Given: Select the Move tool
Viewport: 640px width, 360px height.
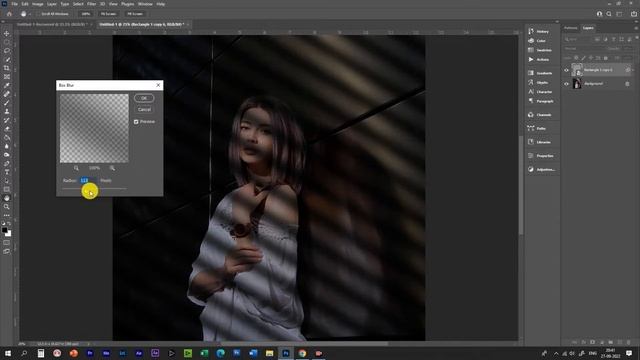Looking at the screenshot, I should coord(7,33).
